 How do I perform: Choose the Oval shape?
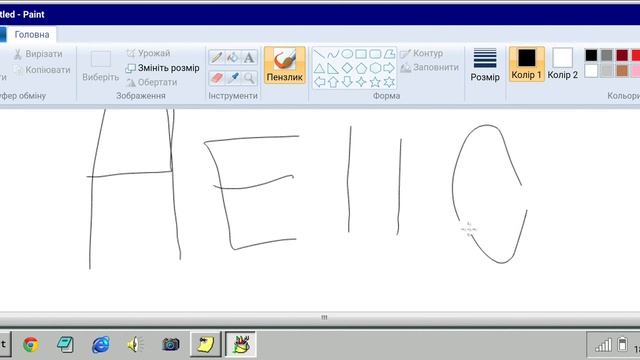(x=347, y=54)
